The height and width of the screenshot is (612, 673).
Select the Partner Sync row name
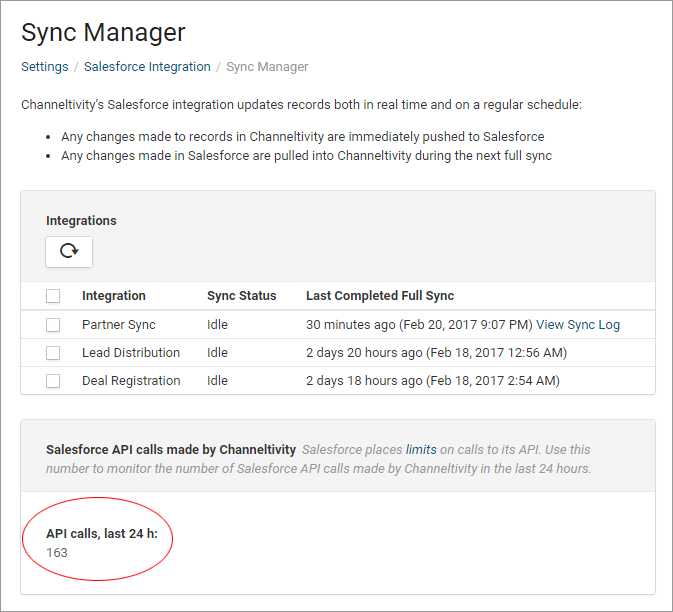118,324
